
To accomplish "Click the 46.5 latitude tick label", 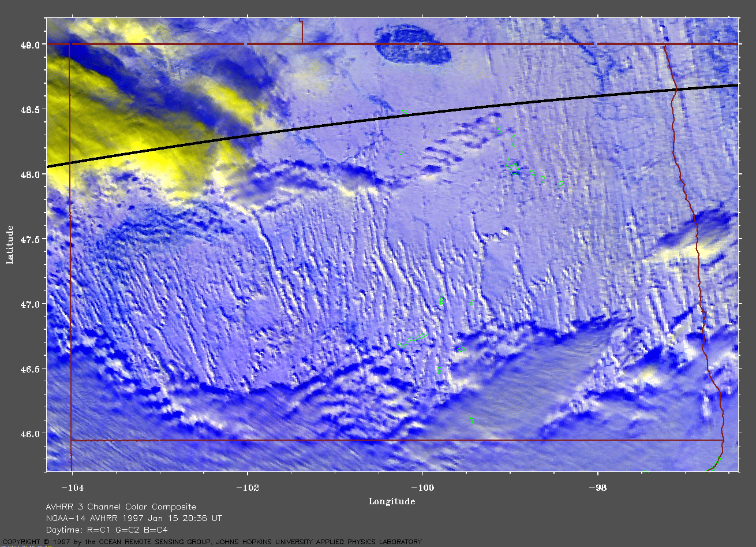I will pyautogui.click(x=29, y=369).
